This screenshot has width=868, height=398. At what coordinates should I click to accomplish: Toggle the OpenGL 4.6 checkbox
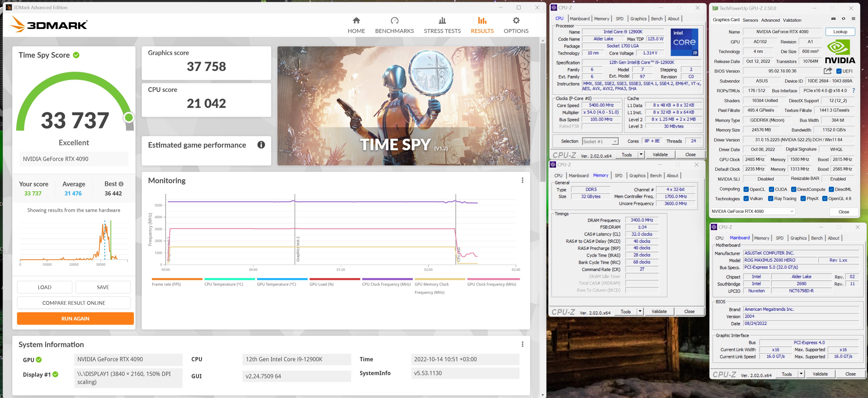point(825,198)
